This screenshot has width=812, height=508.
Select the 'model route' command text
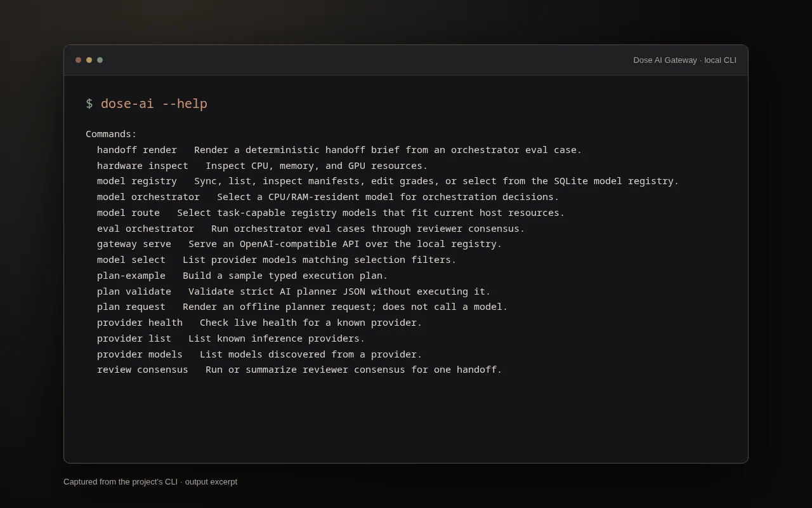tap(128, 213)
